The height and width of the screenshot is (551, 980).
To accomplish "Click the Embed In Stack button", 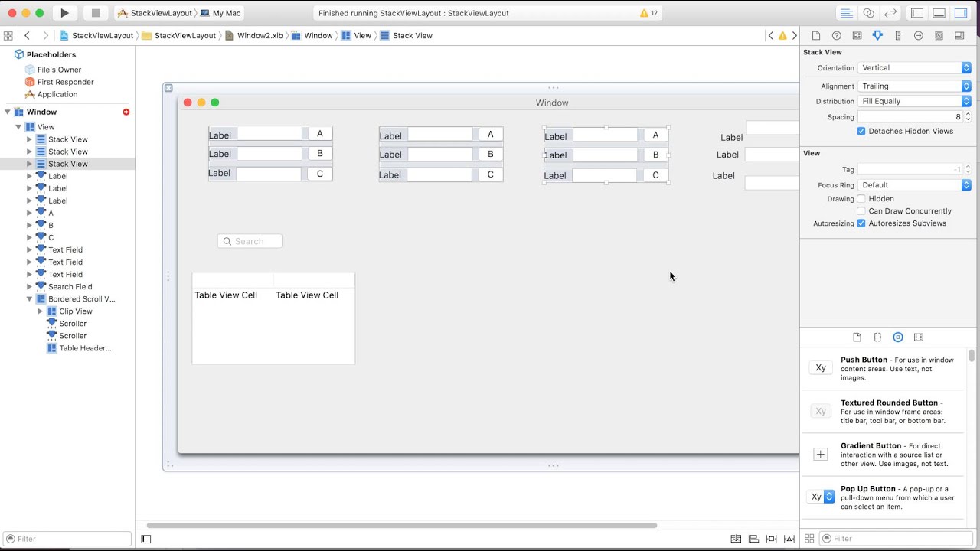I will (x=736, y=539).
